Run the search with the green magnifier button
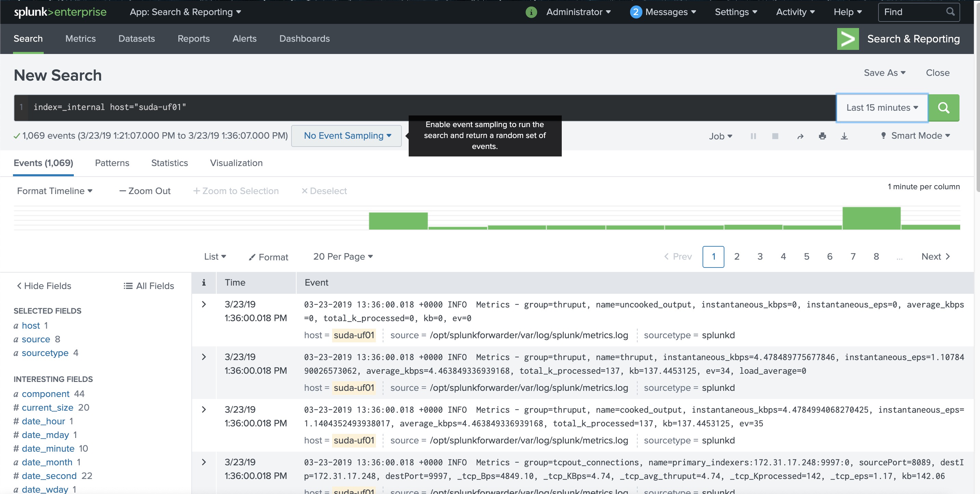The height and width of the screenshot is (494, 980). pos(944,108)
